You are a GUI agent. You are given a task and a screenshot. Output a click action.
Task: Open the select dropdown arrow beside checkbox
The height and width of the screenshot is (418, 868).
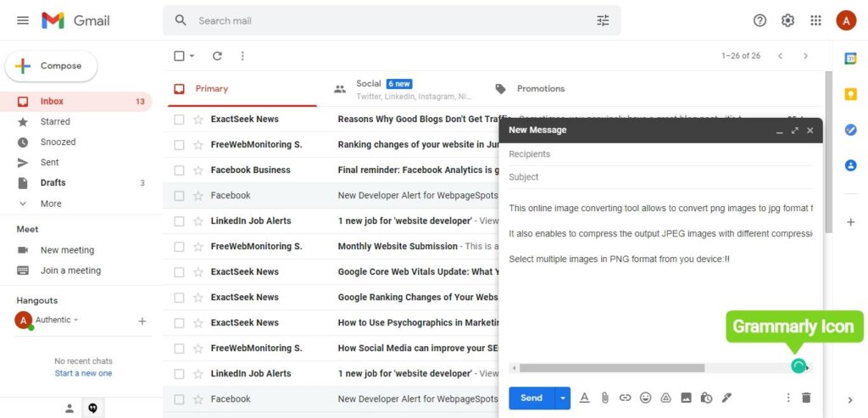point(192,56)
